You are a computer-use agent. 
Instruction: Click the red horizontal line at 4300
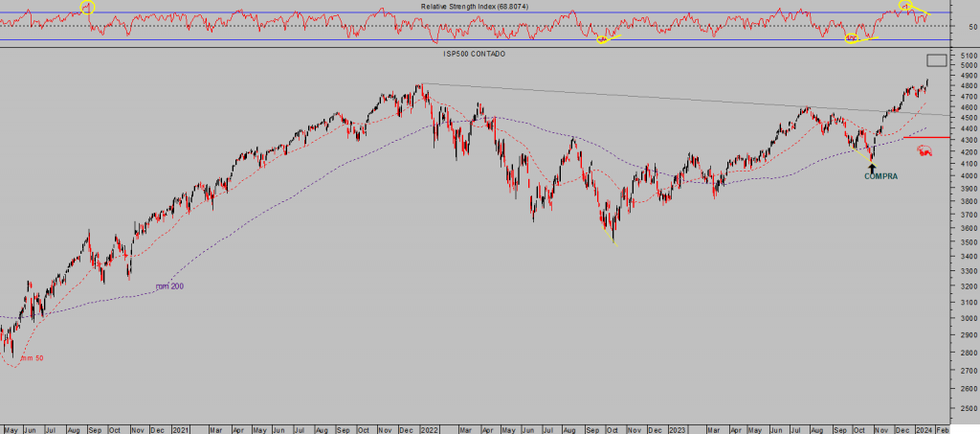tap(926, 137)
